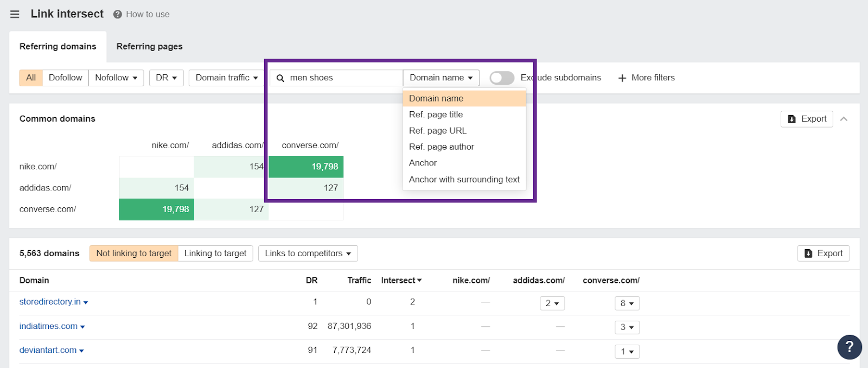Toggle the Domain name search scope dropdown
868x368 pixels.
pos(441,78)
